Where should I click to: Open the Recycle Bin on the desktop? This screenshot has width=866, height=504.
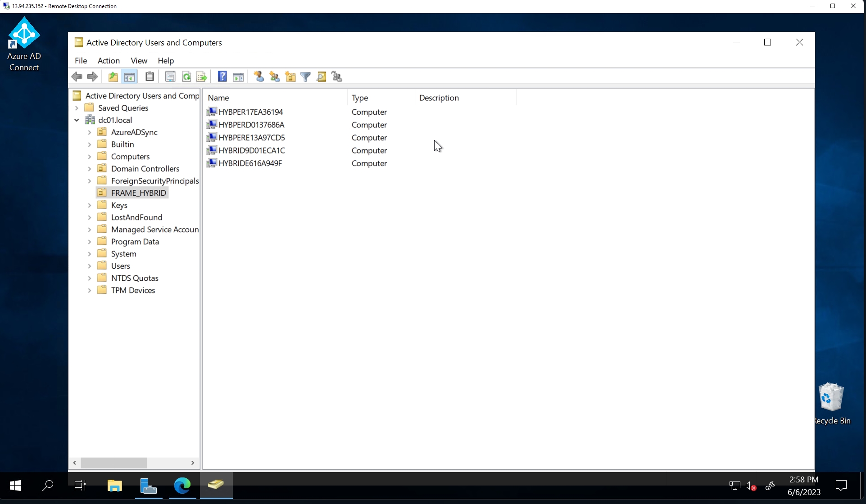[831, 404]
